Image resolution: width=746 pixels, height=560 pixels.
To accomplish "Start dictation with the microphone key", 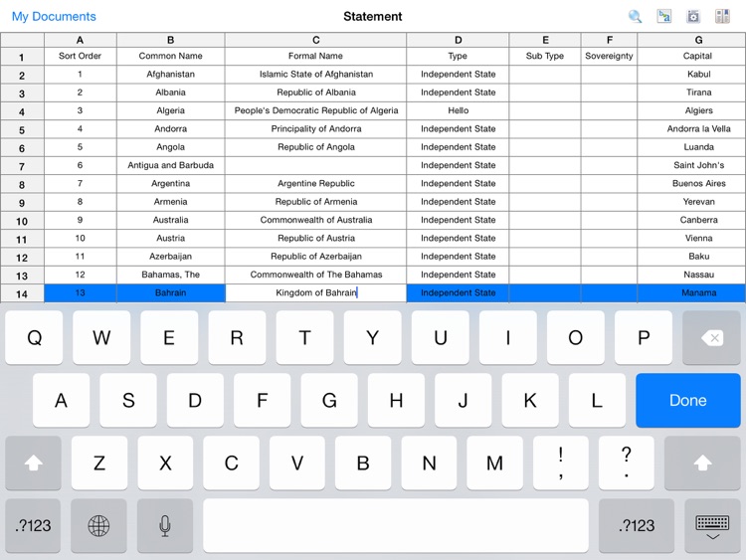I will 164,526.
